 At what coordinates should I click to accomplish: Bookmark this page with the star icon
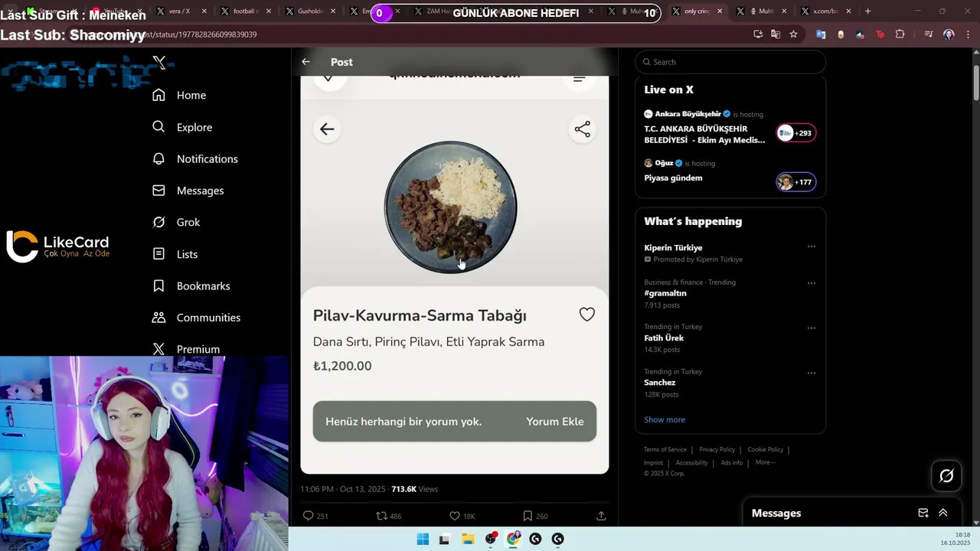click(793, 34)
